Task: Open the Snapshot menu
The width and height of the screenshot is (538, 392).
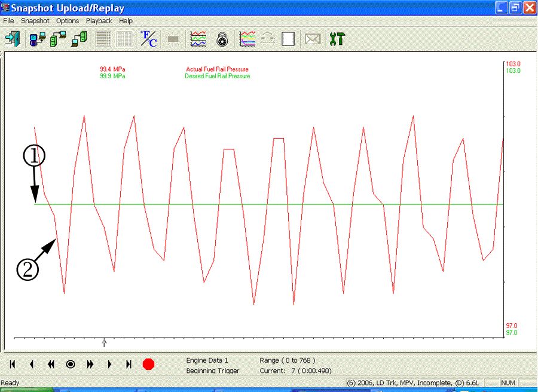Action: [x=35, y=21]
